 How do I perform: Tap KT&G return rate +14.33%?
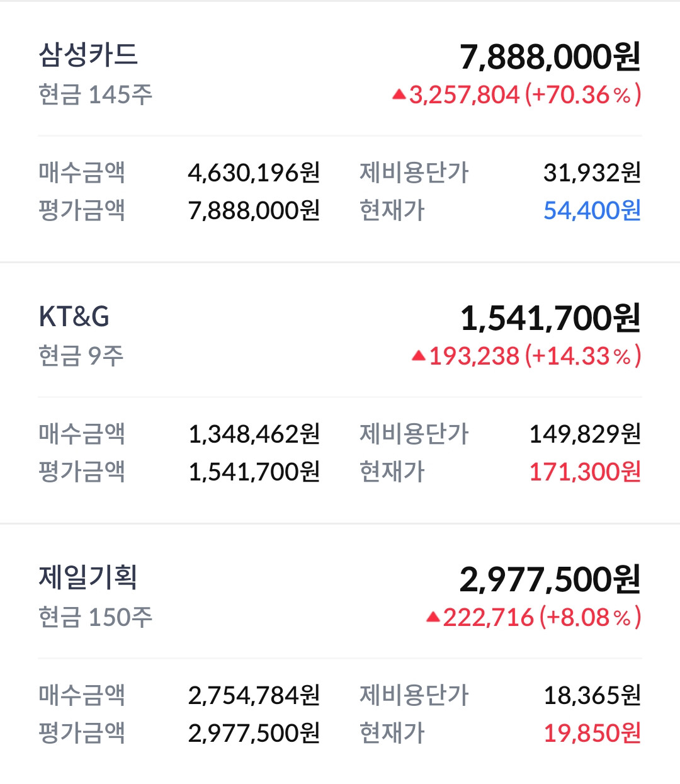586,356
